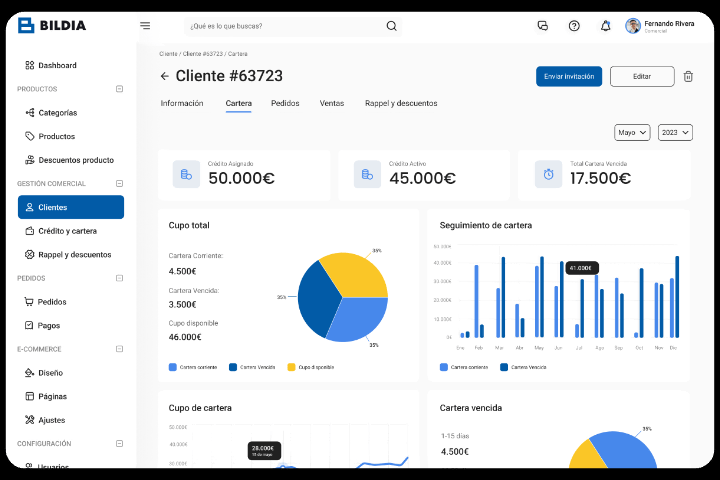Click the yellow slice of Cupo total pie
This screenshot has width=720, height=480.
click(356, 274)
